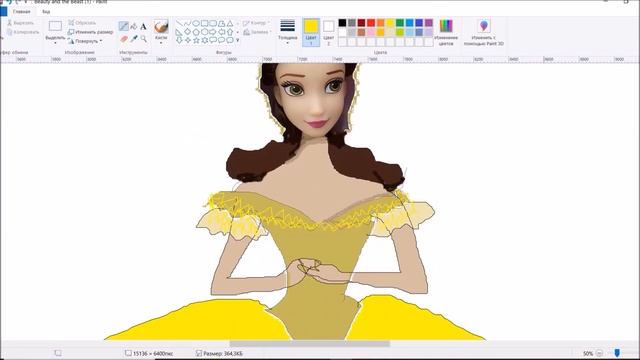This screenshot has width=640, height=360.
Task: Choose the Right arrow shape
Action: (213, 32)
